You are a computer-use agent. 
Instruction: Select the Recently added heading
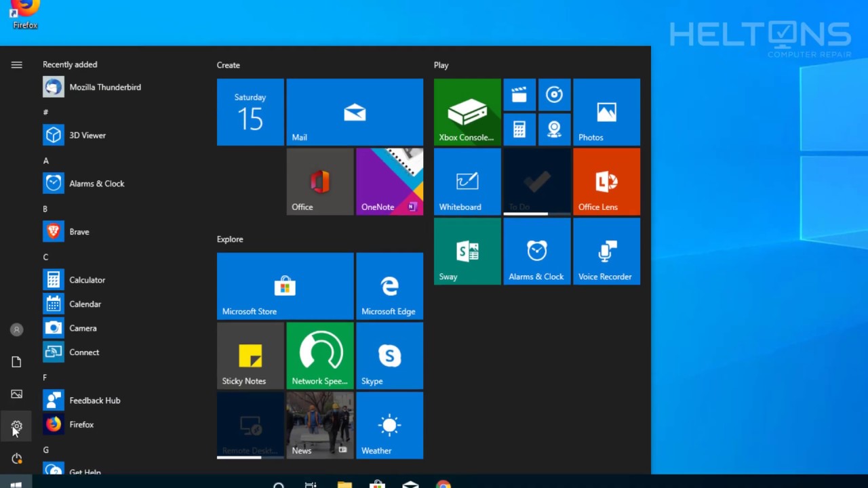(x=70, y=64)
